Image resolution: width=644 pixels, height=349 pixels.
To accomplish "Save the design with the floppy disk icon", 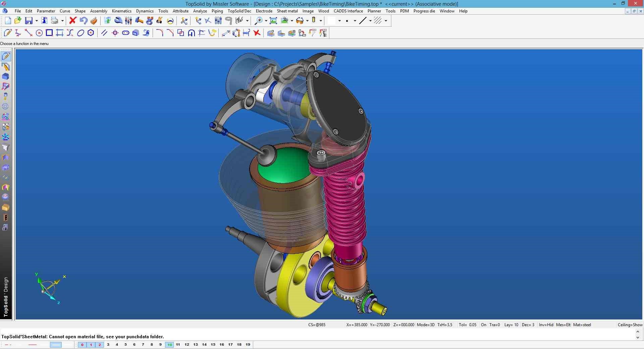I will (x=29, y=21).
